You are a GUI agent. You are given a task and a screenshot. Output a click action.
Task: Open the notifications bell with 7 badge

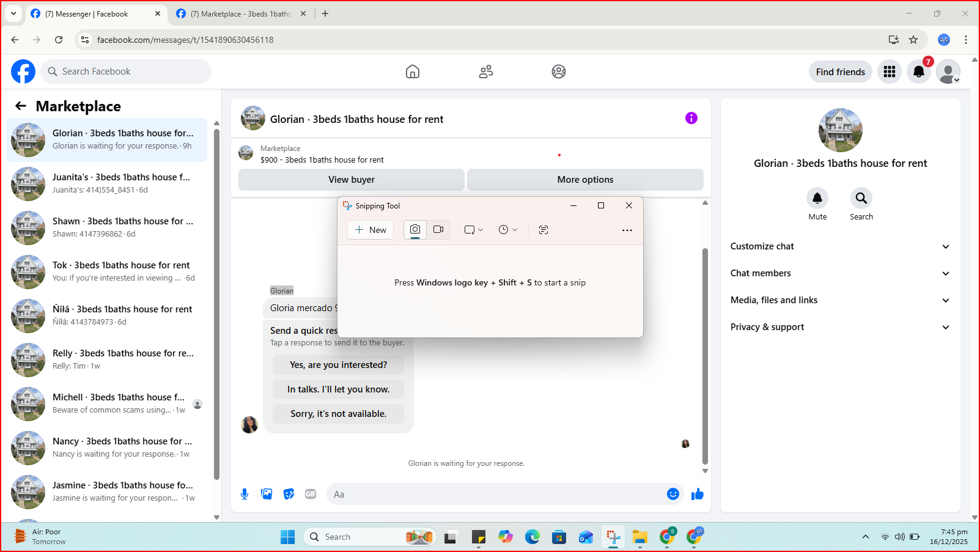point(919,72)
